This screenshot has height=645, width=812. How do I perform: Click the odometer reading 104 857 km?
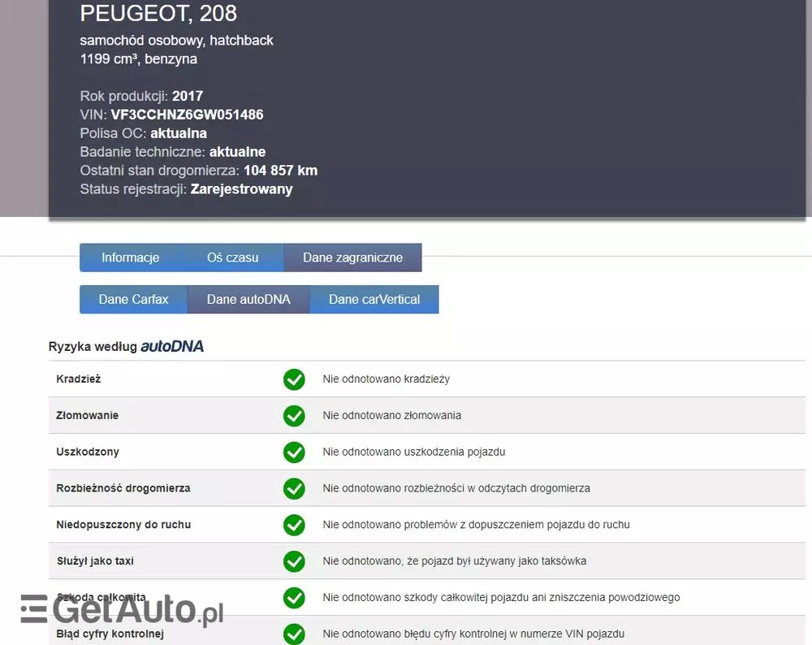280,171
